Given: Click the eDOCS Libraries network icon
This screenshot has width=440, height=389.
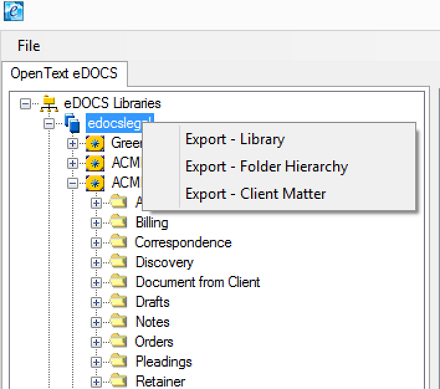Looking at the screenshot, I should point(49,103).
